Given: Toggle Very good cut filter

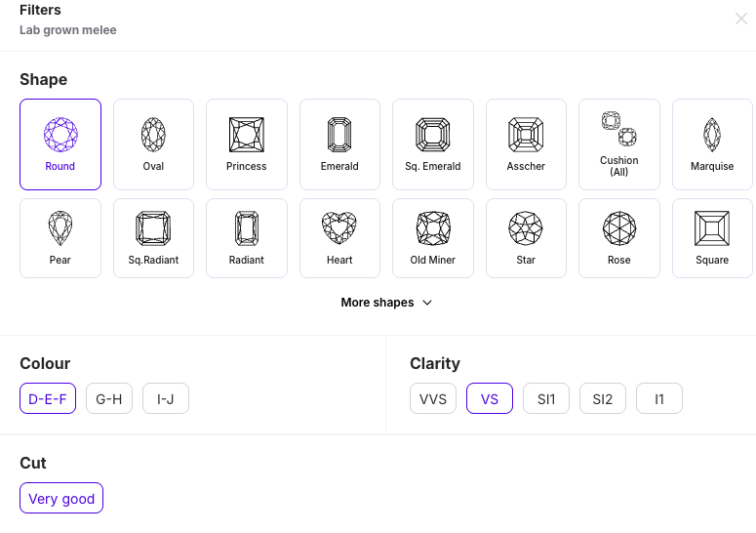Looking at the screenshot, I should click(61, 498).
